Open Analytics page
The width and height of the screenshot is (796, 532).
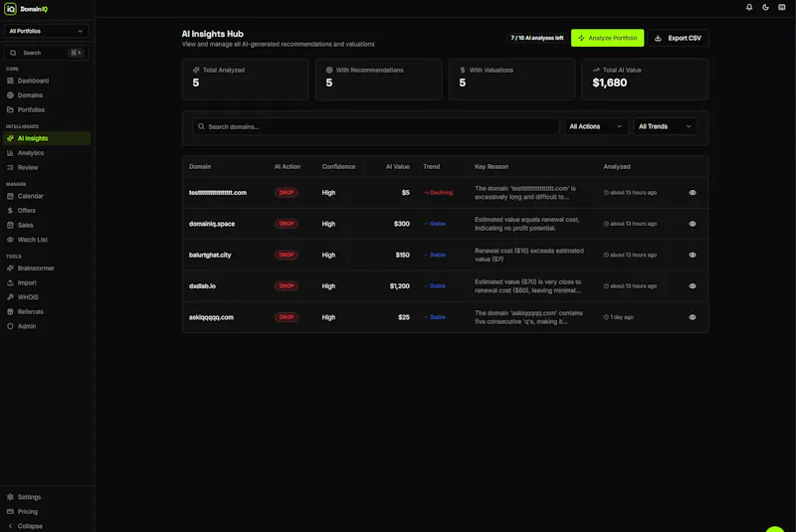(46, 153)
